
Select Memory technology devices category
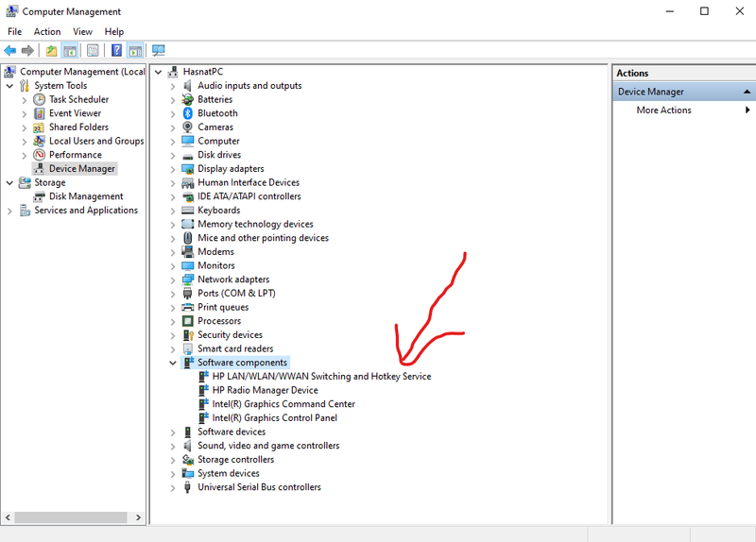point(255,224)
